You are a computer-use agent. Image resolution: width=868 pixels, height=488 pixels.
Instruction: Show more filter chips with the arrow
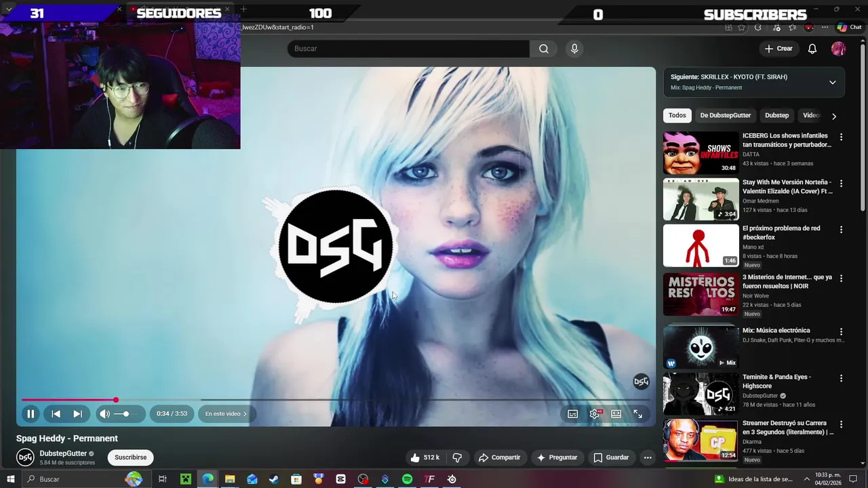834,116
